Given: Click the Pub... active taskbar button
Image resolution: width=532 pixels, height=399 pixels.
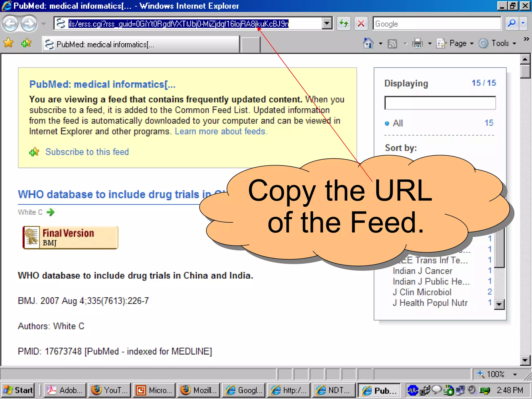Looking at the screenshot, I should coord(379,390).
